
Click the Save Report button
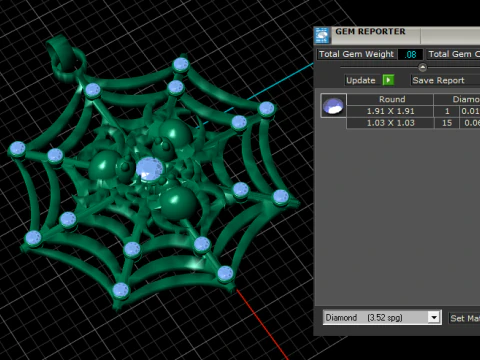445,80
